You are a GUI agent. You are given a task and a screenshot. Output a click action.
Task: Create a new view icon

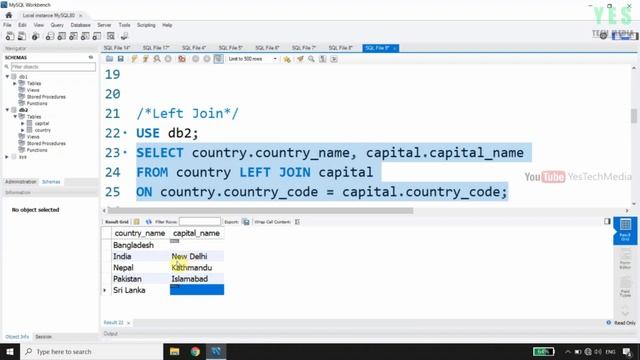tap(73, 36)
